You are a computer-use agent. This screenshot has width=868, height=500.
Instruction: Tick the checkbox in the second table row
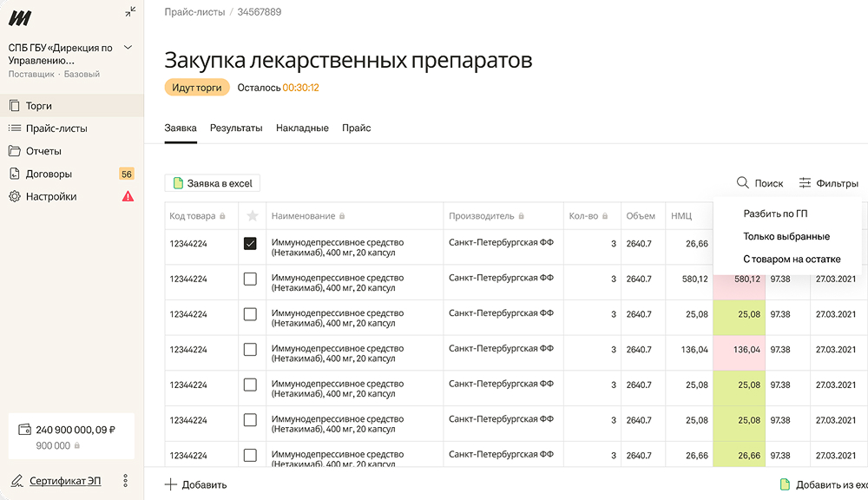point(250,280)
